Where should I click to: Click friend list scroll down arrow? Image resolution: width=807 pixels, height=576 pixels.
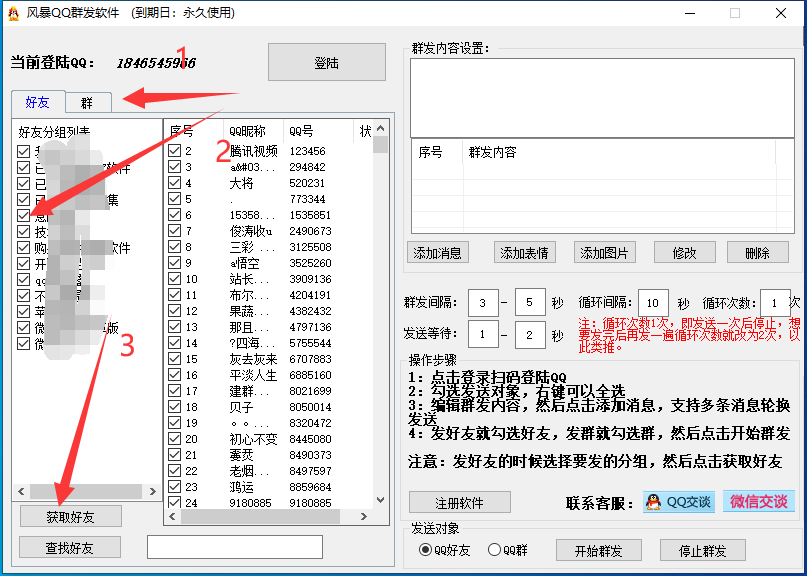(380, 499)
